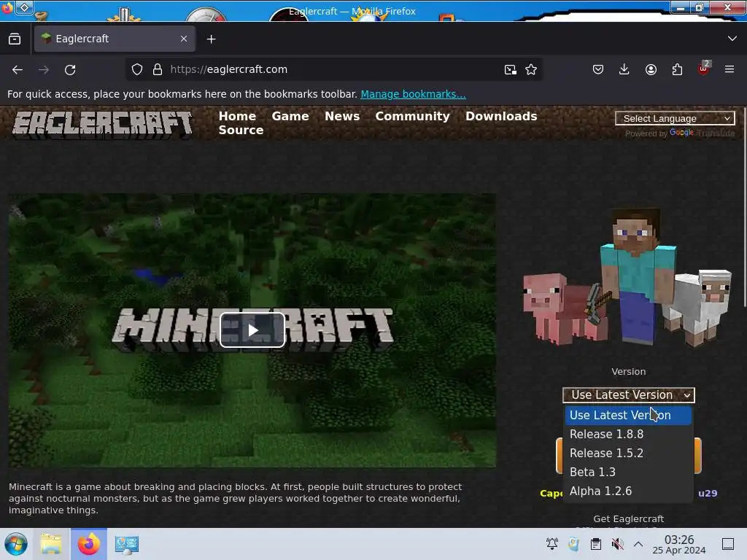Reload the page with the refresh icon

70,69
